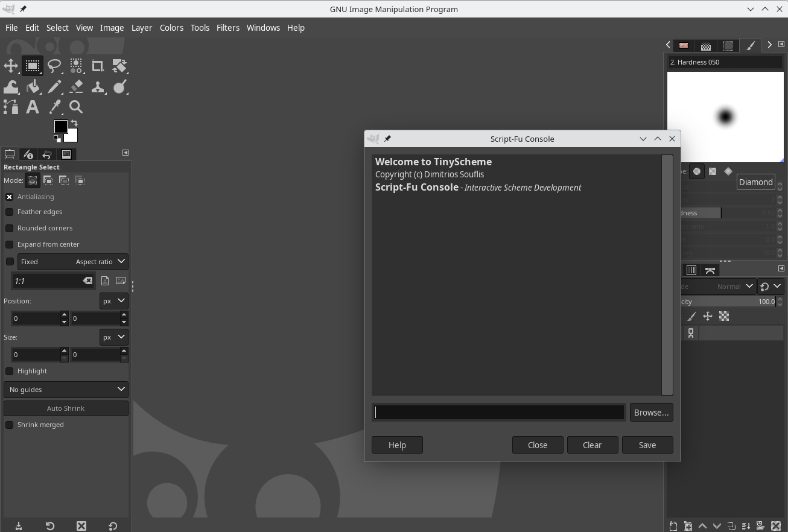Image resolution: width=788 pixels, height=532 pixels.
Task: Select the Free Select lasso tool
Action: click(54, 66)
